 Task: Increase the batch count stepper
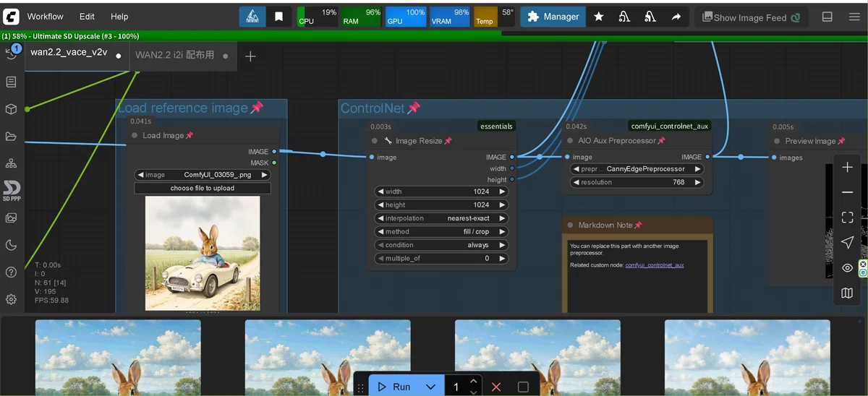473,381
